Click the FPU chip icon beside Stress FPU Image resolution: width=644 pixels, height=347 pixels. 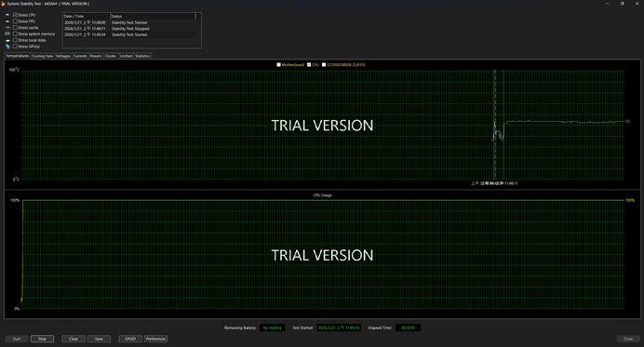[7, 21]
